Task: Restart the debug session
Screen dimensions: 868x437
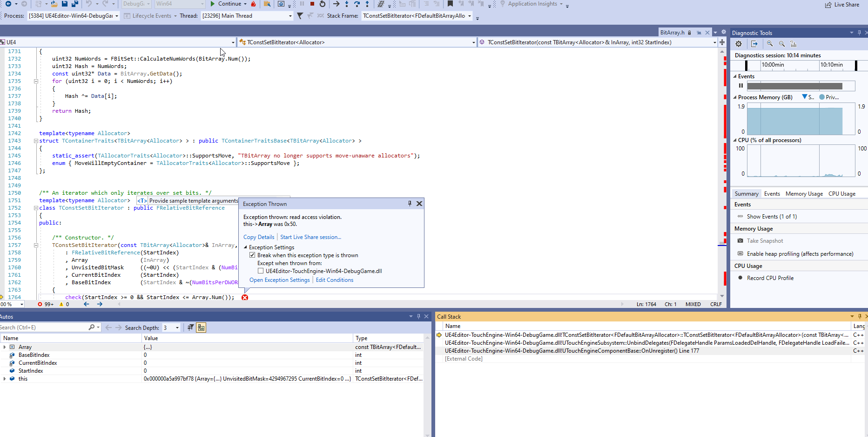Action: point(322,4)
